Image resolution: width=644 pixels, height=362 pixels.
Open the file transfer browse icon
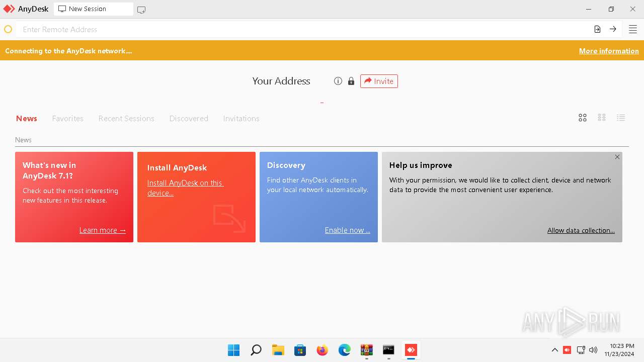click(x=597, y=29)
